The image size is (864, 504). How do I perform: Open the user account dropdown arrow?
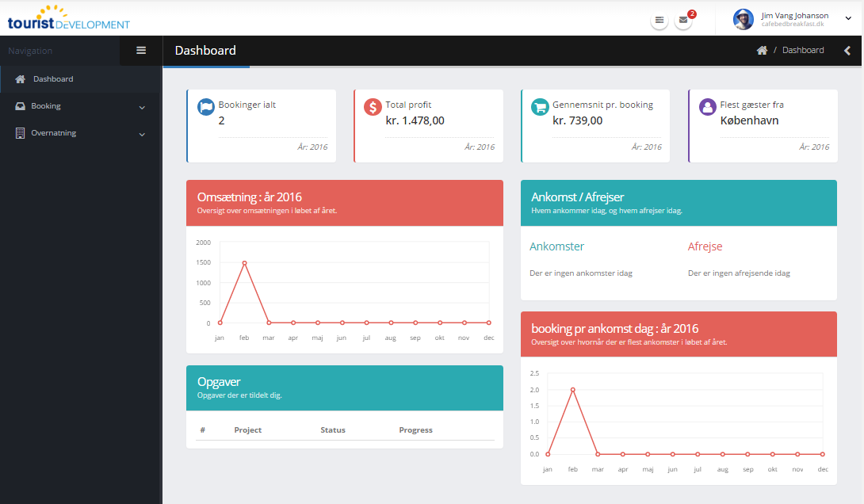848,18
